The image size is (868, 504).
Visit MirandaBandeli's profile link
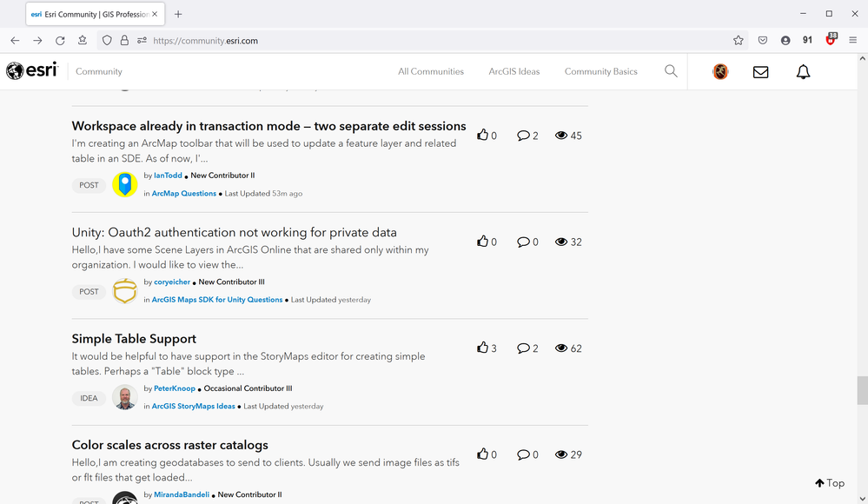point(182,494)
